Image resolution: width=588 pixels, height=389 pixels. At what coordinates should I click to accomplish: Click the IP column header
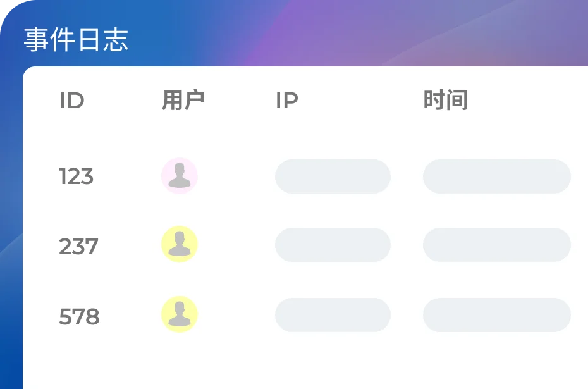point(286,101)
